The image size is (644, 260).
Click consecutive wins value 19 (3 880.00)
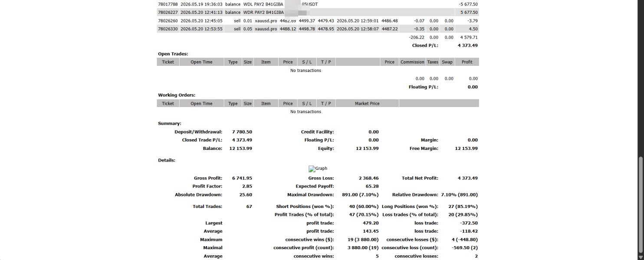[x=362, y=240]
